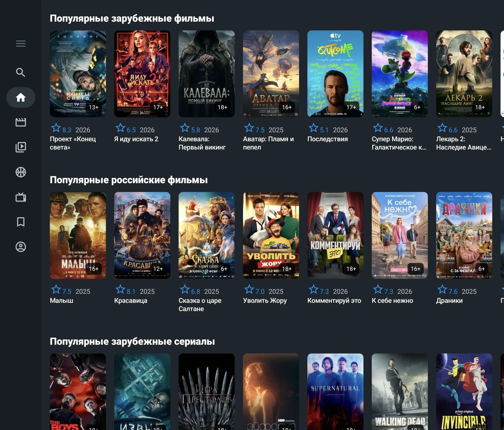Open the series playlist icon
504x430 pixels.
(x=21, y=147)
